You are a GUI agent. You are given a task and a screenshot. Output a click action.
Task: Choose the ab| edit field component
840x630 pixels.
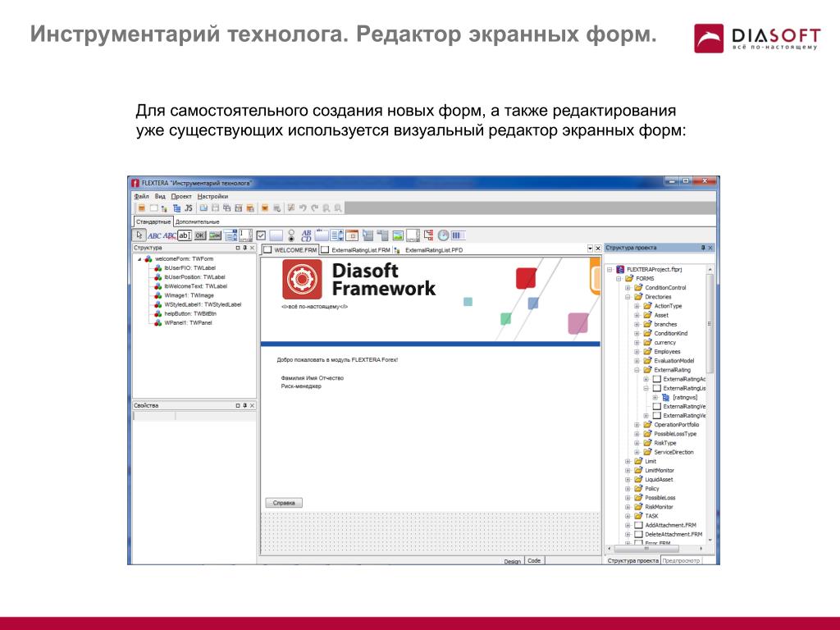[185, 235]
